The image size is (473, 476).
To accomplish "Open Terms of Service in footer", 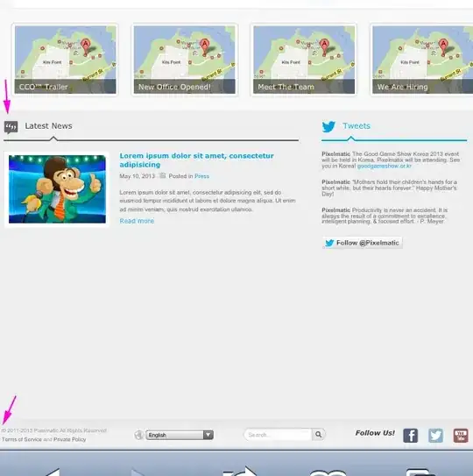I will coord(22,439).
